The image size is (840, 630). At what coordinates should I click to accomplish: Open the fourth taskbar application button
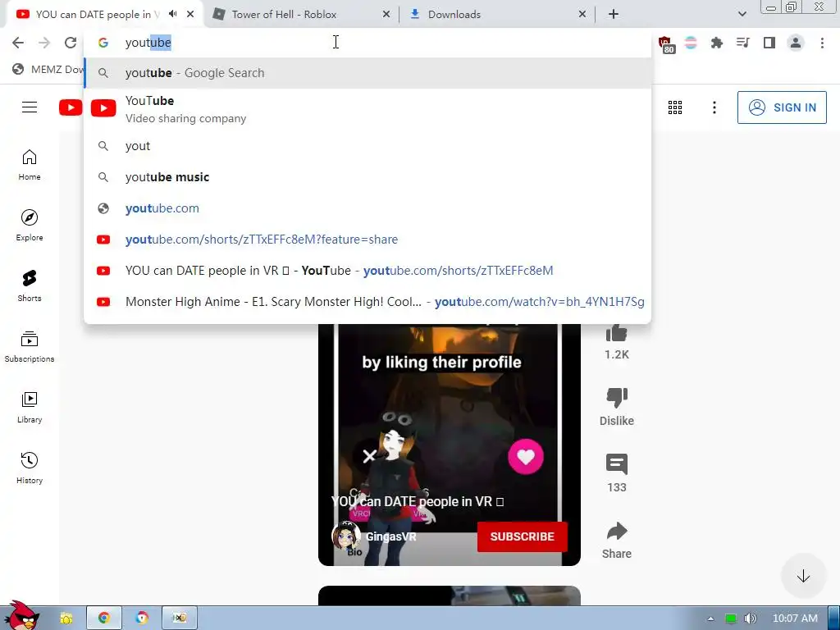coord(180,619)
